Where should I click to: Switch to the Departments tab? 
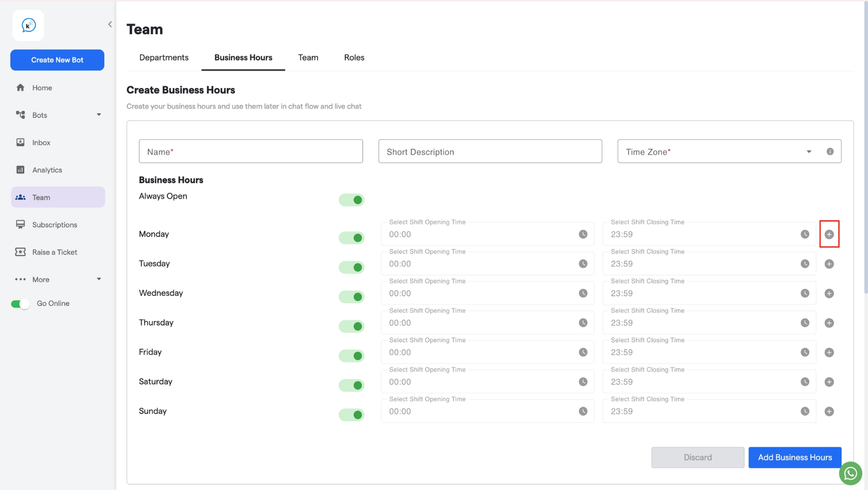click(x=164, y=57)
